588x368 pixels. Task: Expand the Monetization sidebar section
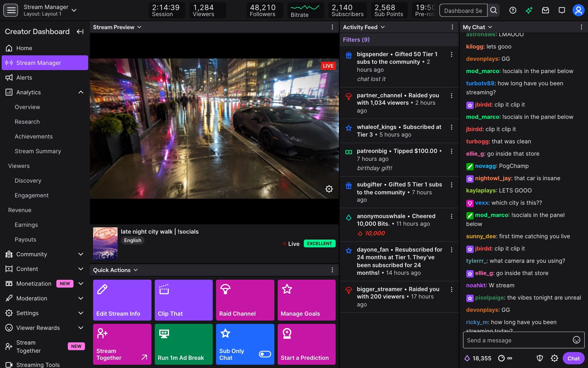[81, 283]
